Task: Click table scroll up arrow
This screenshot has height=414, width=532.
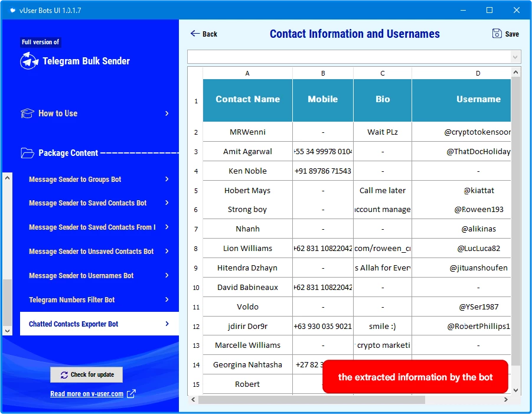Action: [515, 72]
